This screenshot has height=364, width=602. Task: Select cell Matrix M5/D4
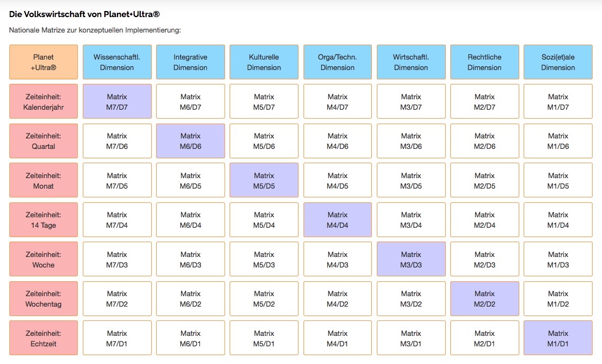point(264,220)
